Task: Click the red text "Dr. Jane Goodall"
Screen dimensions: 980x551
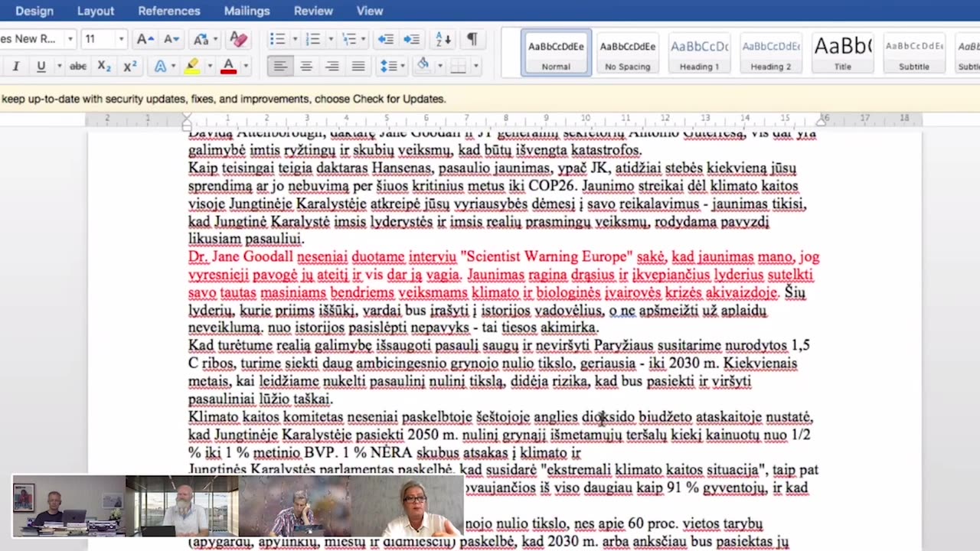Action: (x=240, y=257)
